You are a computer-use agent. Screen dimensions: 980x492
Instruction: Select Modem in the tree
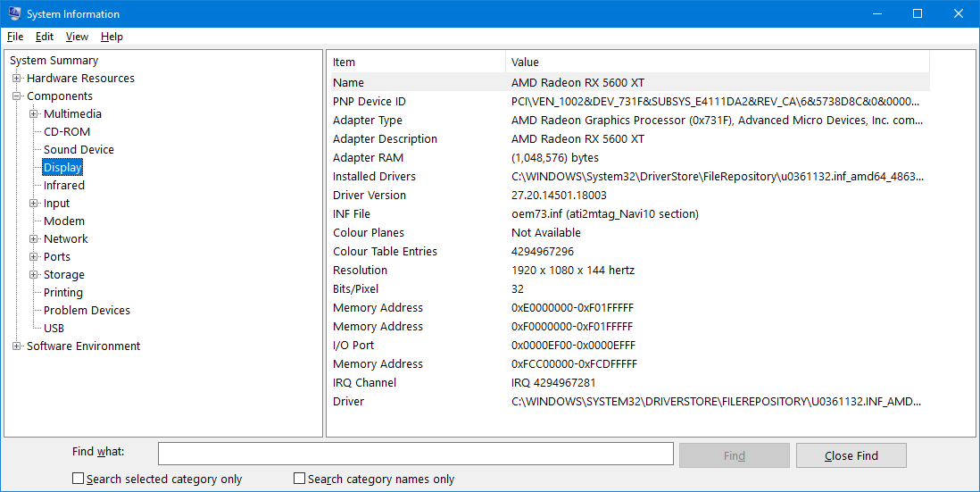point(63,221)
